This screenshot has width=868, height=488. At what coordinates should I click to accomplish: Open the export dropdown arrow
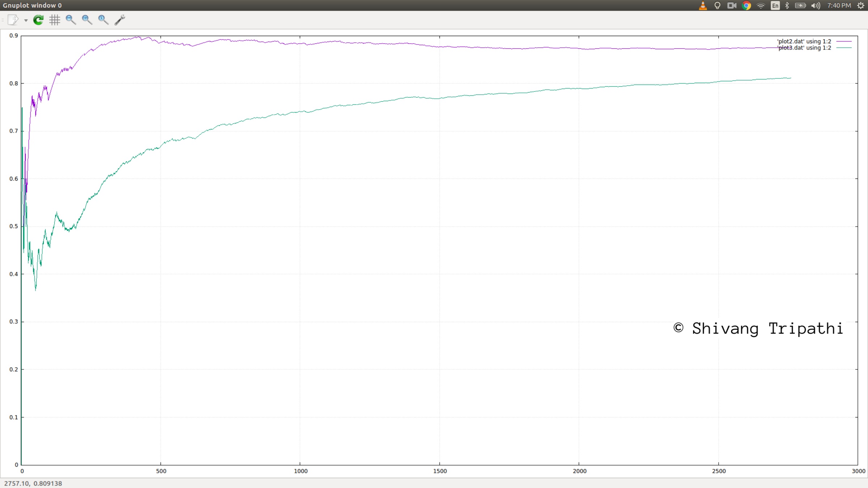[26, 21]
